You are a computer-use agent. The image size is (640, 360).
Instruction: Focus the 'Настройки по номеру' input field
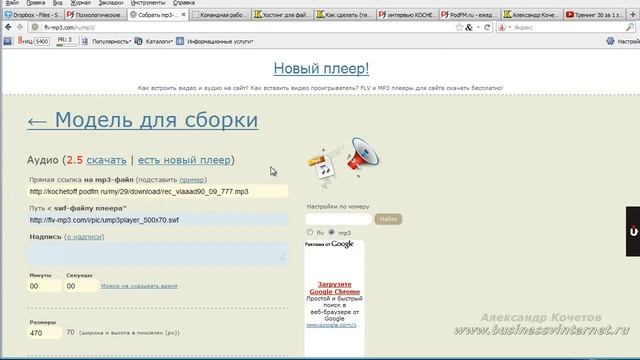(x=339, y=219)
